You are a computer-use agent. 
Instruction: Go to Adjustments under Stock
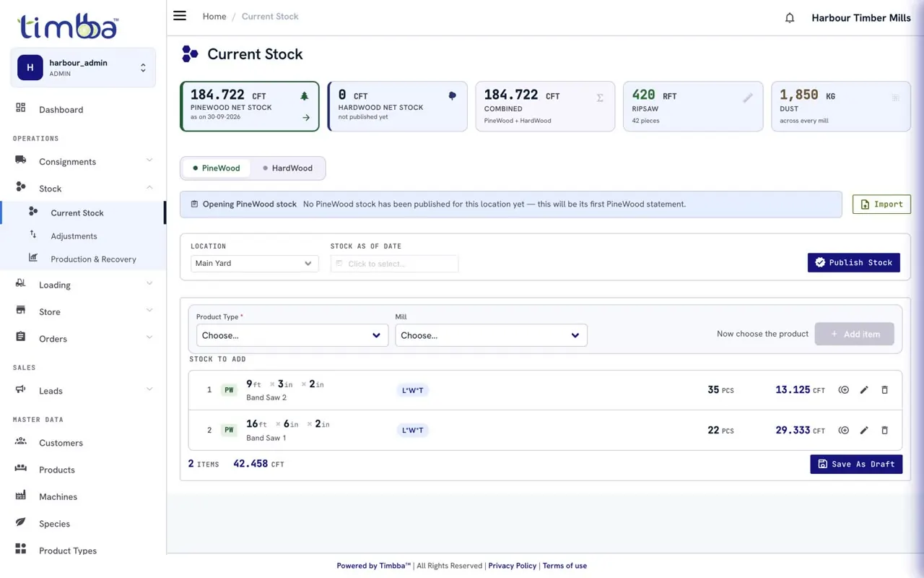74,236
